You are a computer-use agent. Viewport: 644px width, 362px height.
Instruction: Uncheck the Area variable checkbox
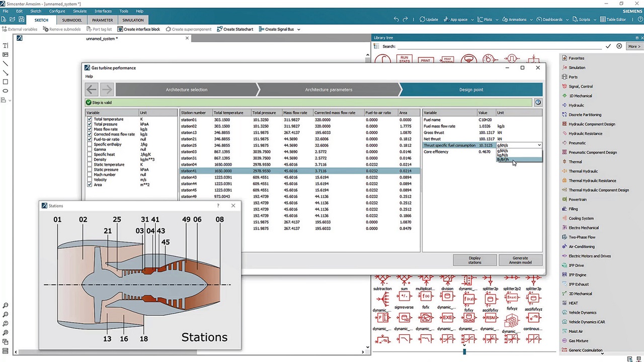pyautogui.click(x=89, y=185)
